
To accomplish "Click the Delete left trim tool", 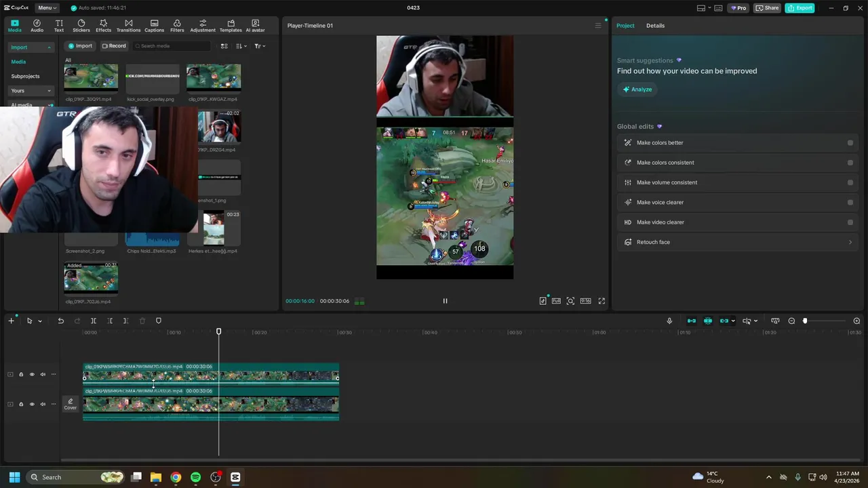I will click(x=110, y=321).
